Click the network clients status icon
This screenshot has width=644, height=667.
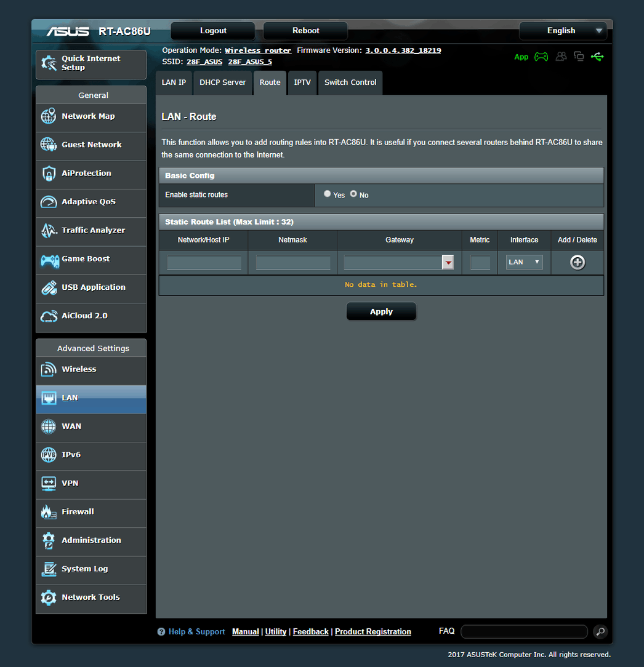(x=579, y=56)
